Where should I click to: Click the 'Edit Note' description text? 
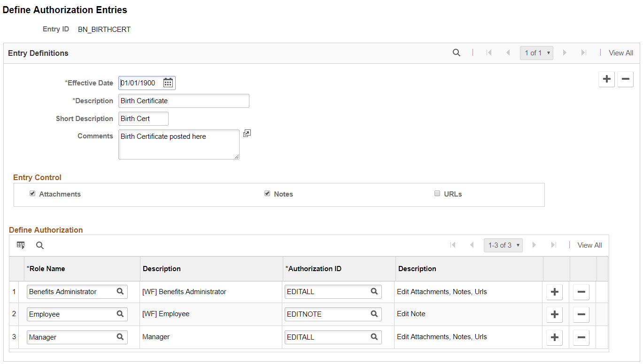(411, 314)
